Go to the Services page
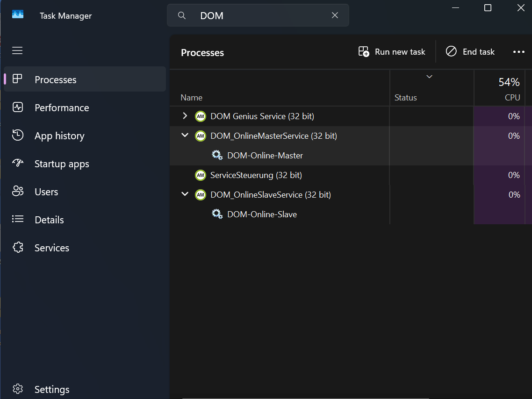 [x=52, y=248]
